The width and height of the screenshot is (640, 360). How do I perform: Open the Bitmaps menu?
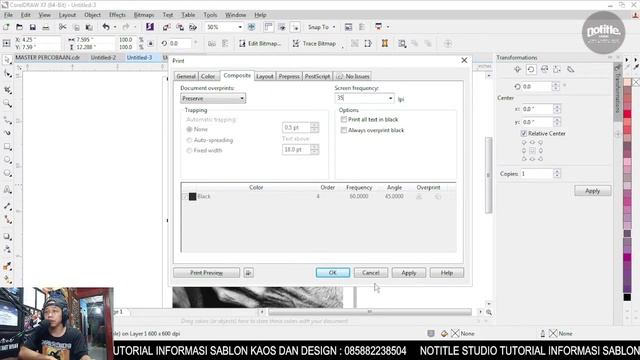tap(144, 15)
